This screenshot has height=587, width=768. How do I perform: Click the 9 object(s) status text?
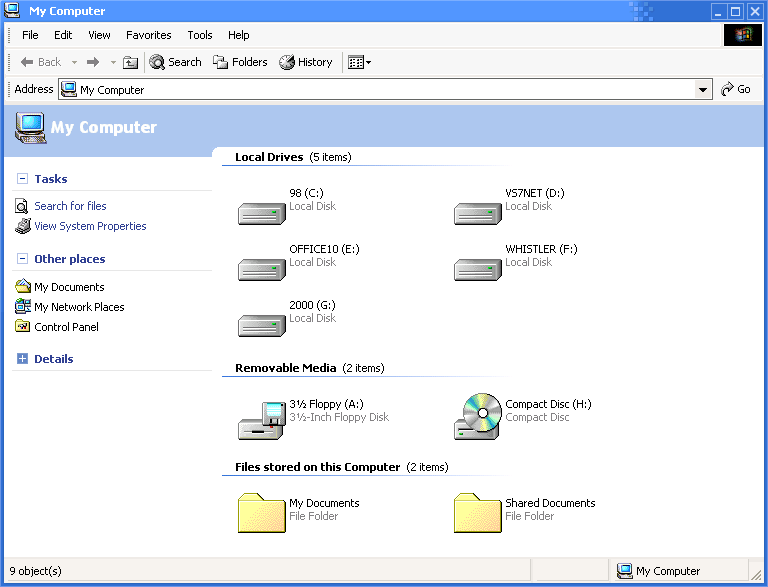[35, 571]
